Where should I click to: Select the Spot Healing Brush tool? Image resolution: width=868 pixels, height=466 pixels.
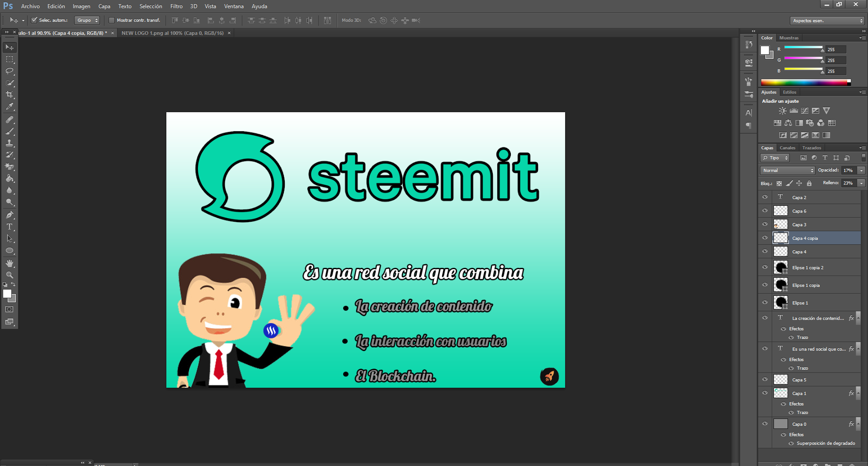[x=9, y=119]
